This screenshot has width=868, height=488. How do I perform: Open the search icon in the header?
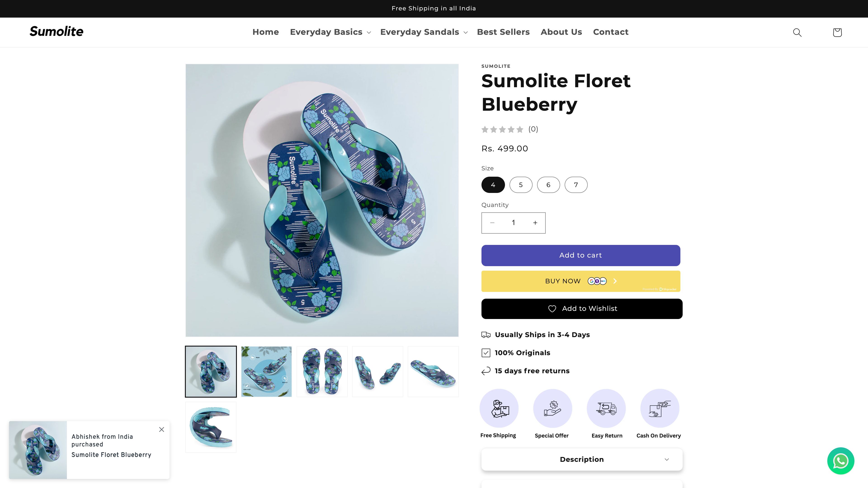797,32
